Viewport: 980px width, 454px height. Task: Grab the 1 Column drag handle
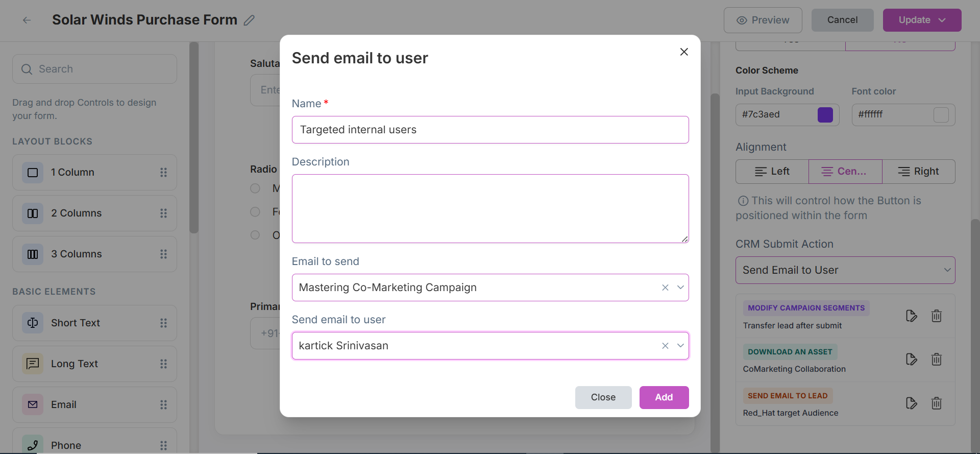(163, 173)
